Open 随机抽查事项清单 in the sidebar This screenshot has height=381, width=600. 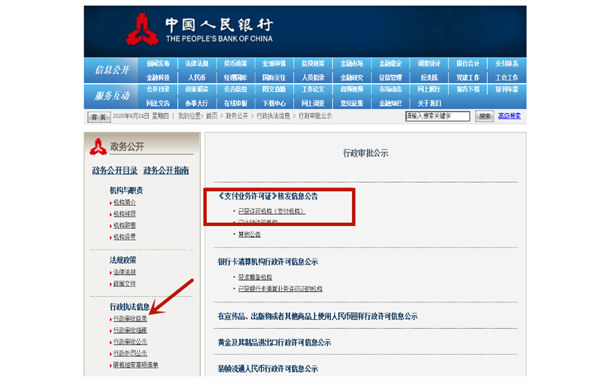pos(135,365)
